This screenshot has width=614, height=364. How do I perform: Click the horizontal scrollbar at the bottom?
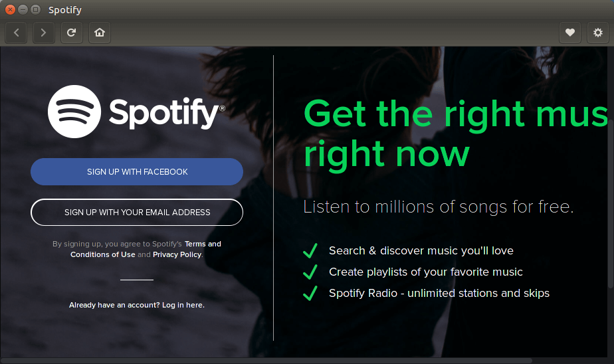pos(266,361)
